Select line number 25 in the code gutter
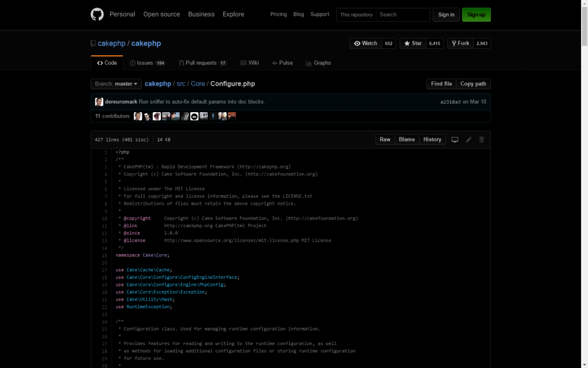 click(x=105, y=329)
